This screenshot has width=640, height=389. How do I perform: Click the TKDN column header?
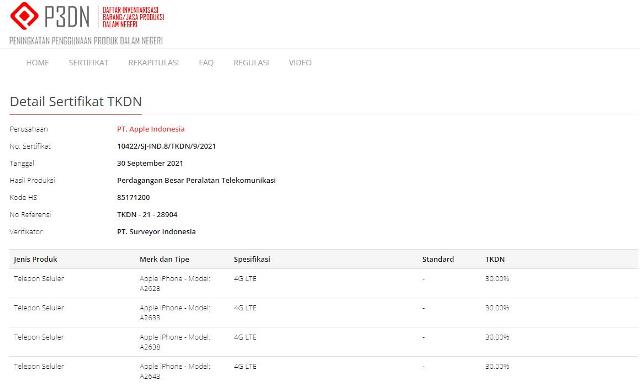[x=495, y=259]
